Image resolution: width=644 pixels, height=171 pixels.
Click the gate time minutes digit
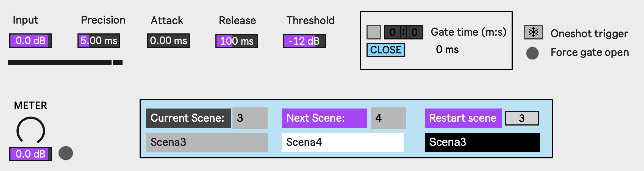(x=392, y=32)
